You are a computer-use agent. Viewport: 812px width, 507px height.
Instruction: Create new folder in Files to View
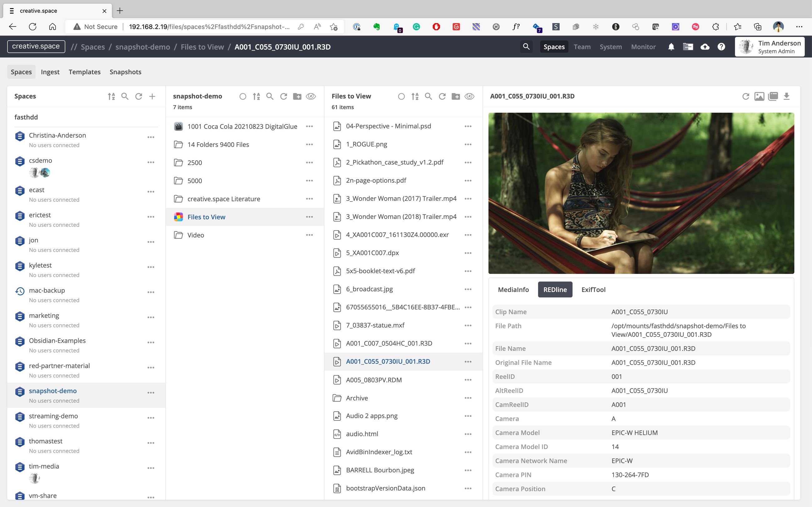pos(456,97)
